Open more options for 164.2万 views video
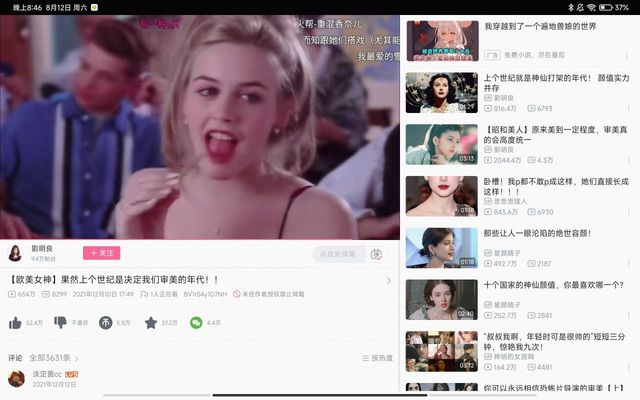 (628, 367)
